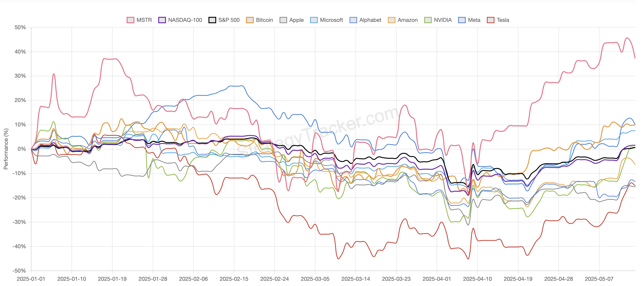Click the Amazon orange legend swatch

click(x=392, y=20)
